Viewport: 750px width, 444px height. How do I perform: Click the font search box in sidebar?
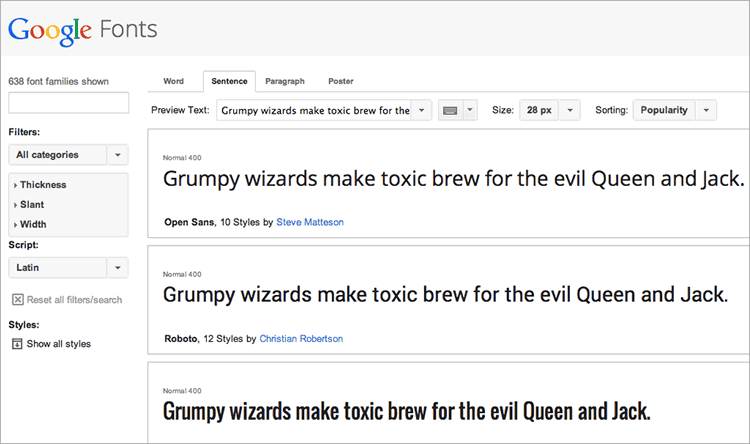(x=68, y=102)
